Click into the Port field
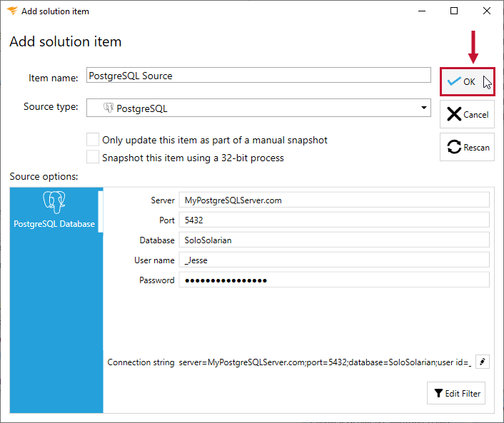 tap(334, 220)
